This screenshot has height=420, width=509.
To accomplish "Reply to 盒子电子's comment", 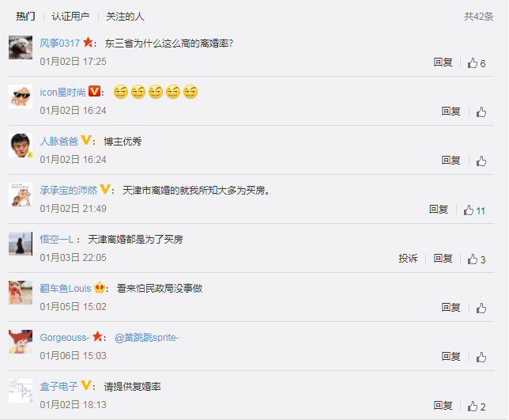I will pos(443,405).
